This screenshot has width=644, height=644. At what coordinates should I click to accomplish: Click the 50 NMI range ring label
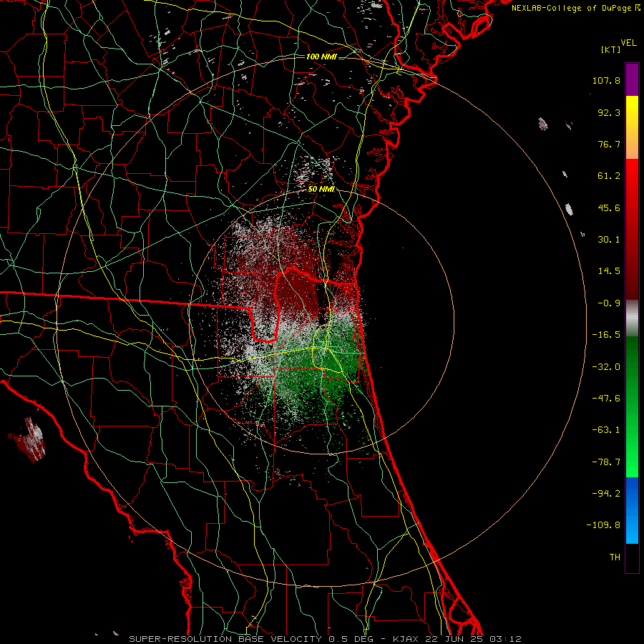pos(321,190)
